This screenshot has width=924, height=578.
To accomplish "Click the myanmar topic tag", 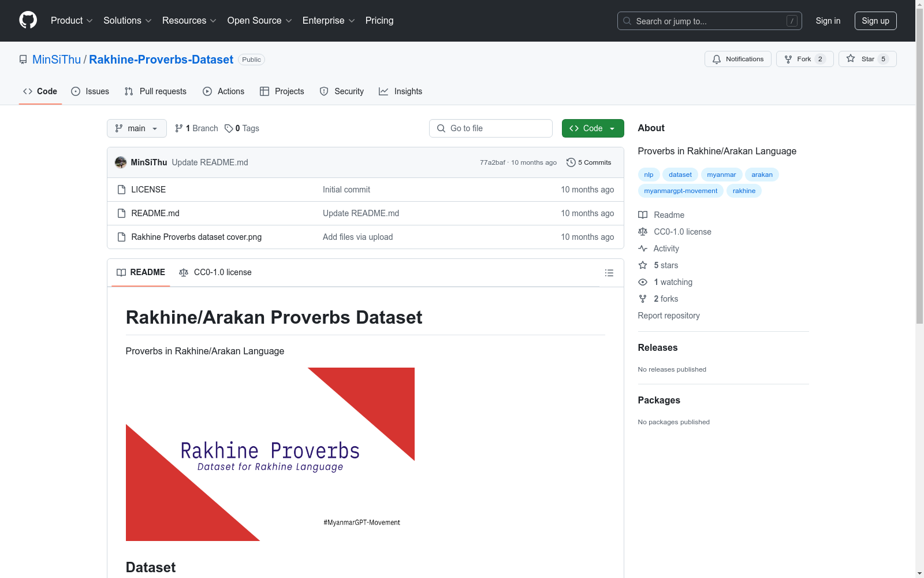I will point(721,175).
